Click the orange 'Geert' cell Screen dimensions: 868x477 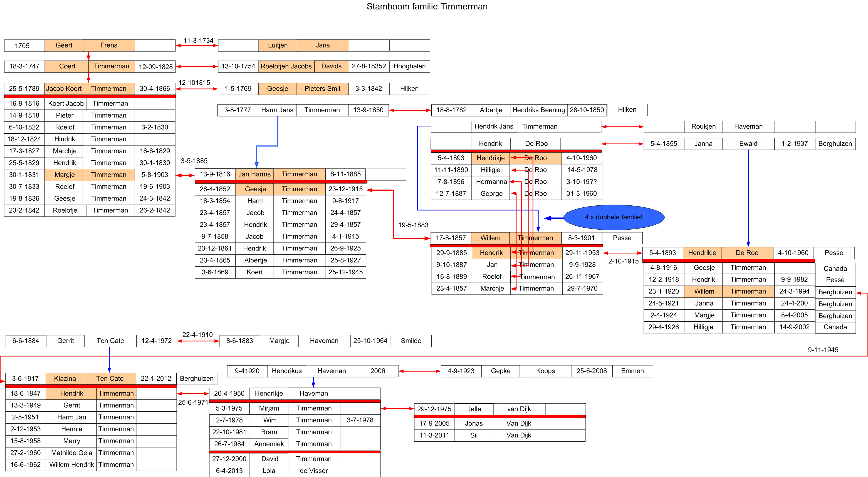[x=64, y=46]
